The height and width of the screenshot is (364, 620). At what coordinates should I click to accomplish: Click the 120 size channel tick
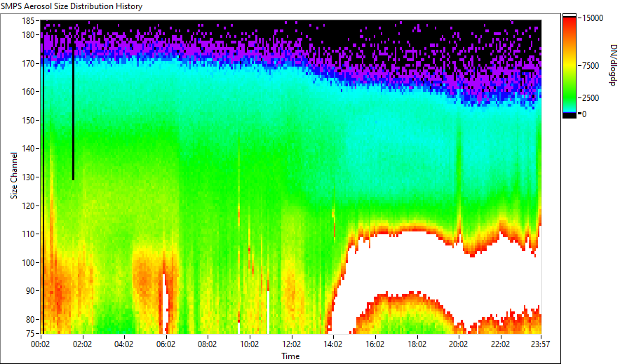[28, 205]
